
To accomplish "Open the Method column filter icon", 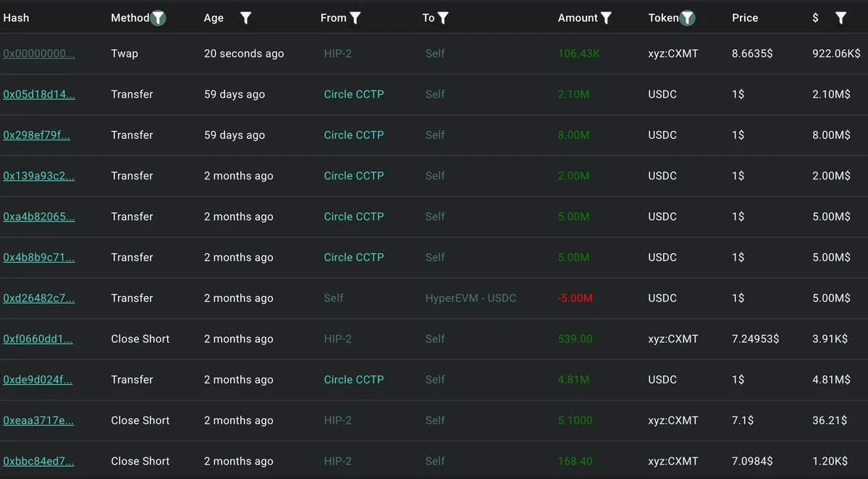I will click(x=158, y=18).
